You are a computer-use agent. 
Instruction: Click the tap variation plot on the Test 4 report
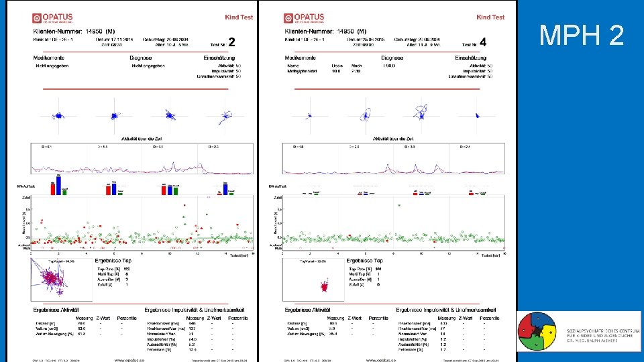313,280
